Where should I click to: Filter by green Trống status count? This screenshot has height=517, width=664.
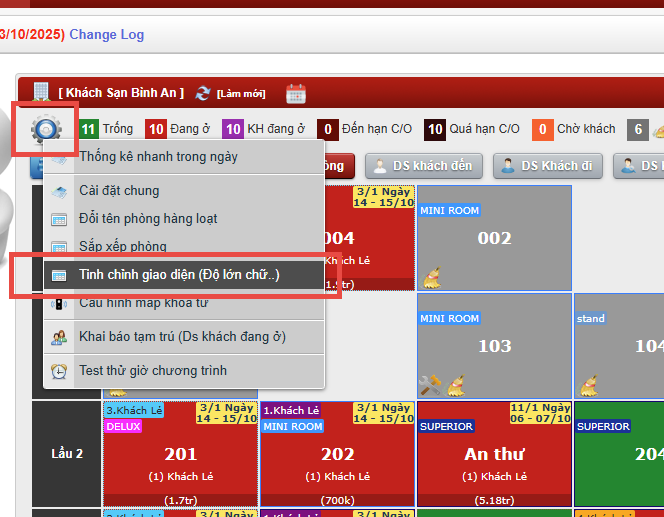click(88, 129)
